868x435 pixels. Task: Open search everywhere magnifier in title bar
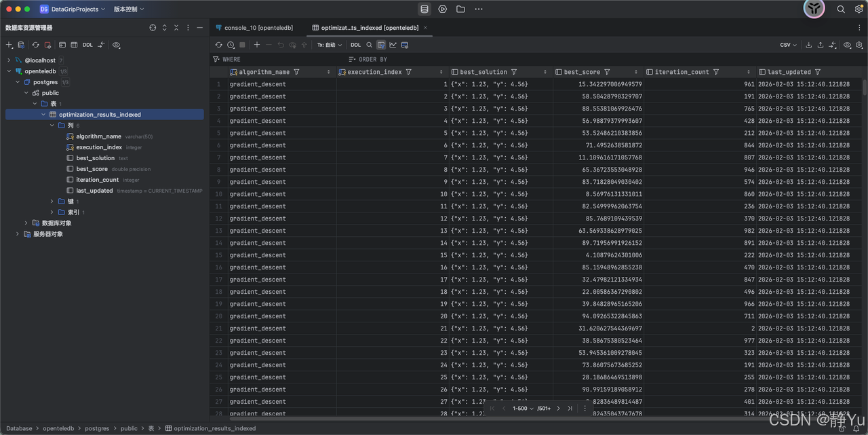841,9
